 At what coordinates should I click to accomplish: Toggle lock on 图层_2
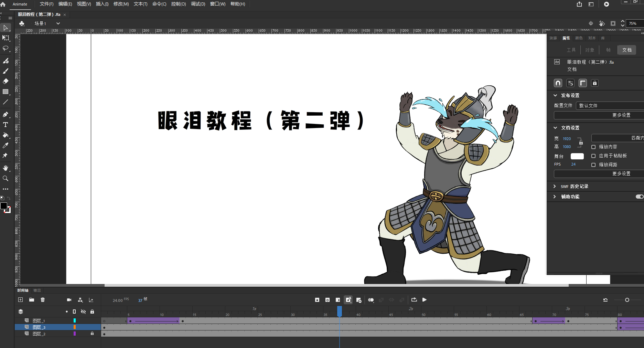click(92, 334)
